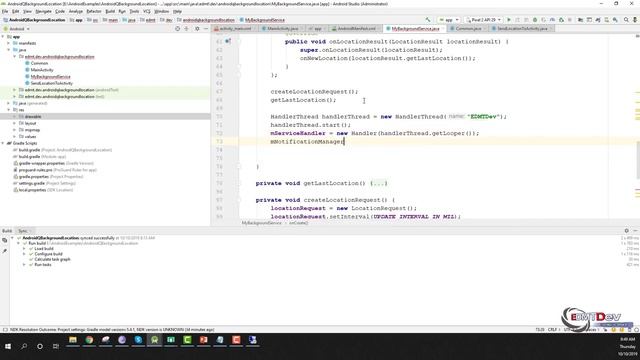Open Chrome from the Windows taskbar
The height and width of the screenshot is (360, 640).
89,340
